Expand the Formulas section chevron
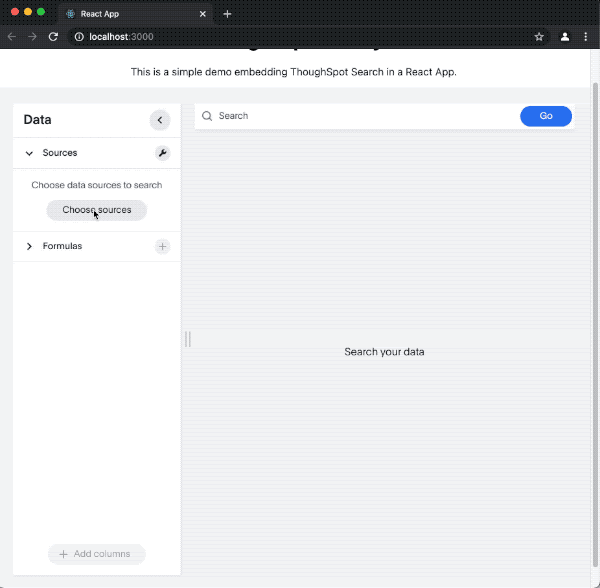Image resolution: width=600 pixels, height=588 pixels. click(x=29, y=246)
